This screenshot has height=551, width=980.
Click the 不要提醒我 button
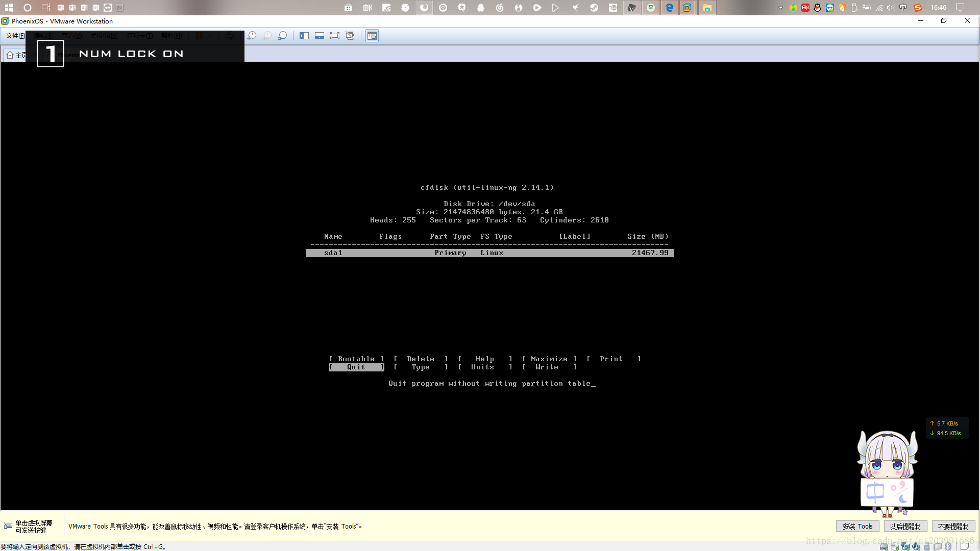(953, 527)
